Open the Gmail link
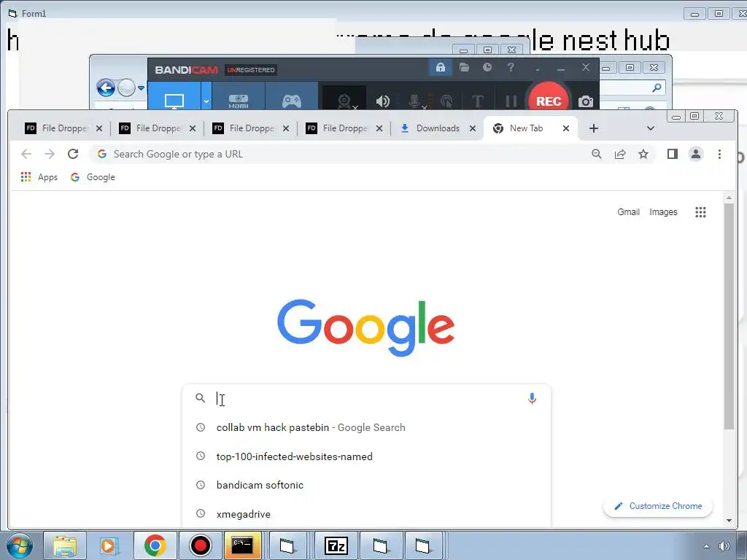 tap(628, 212)
